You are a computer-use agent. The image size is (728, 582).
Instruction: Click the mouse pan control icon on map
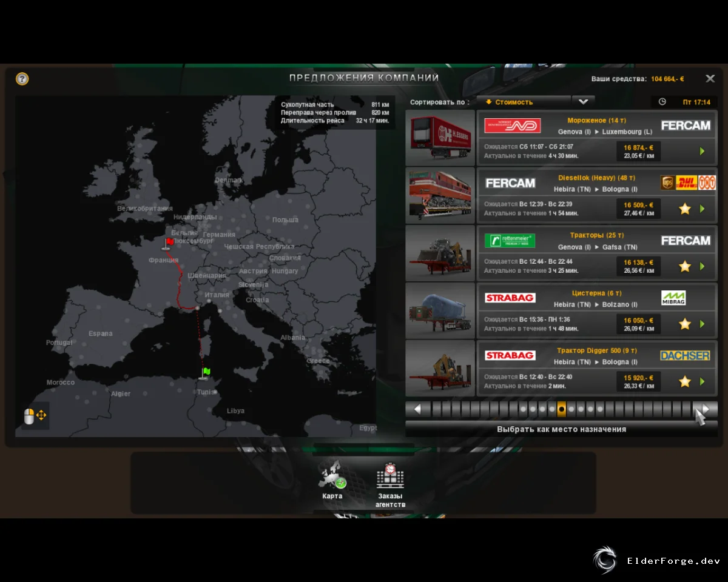[35, 415]
